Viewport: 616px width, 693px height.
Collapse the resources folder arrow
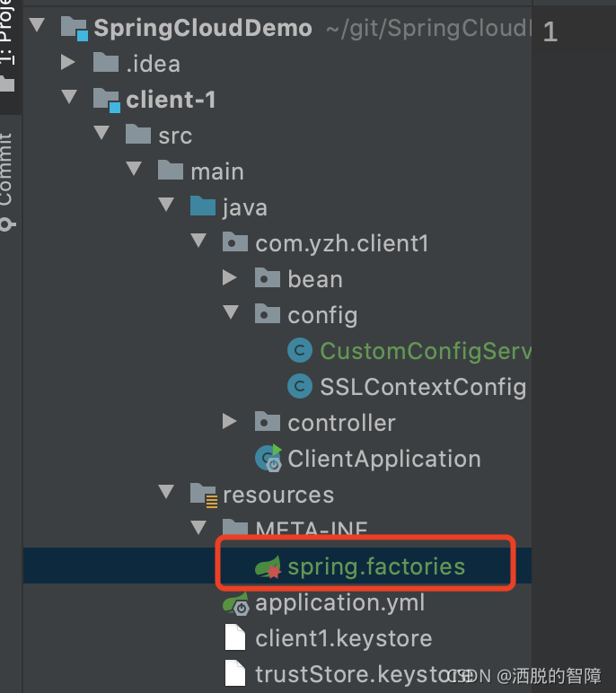point(166,491)
